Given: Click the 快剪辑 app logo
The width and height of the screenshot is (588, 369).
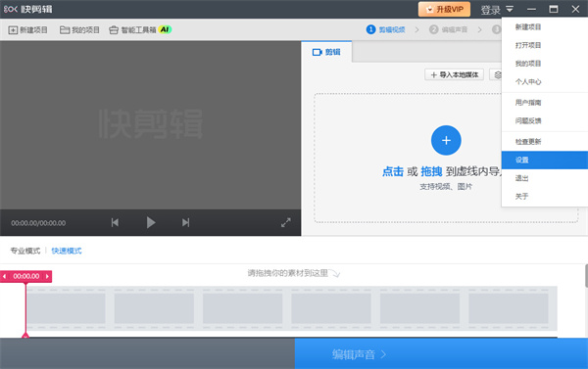Looking at the screenshot, I should coord(28,9).
